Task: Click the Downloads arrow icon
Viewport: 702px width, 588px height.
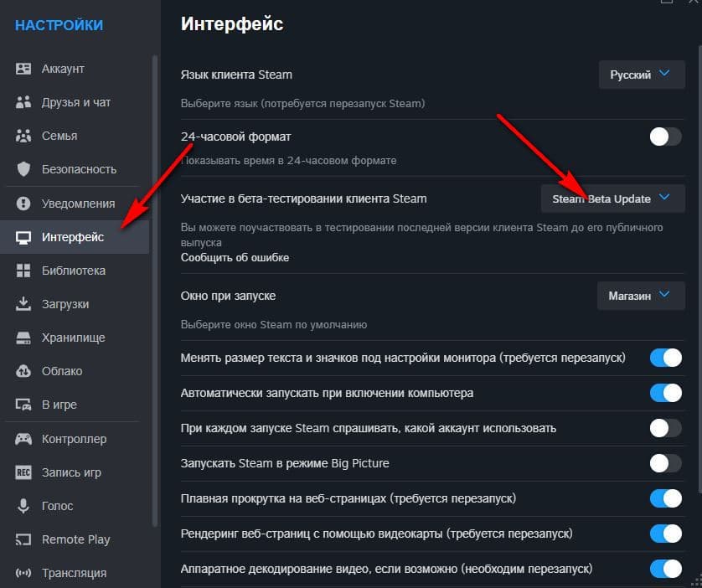Action: coord(24,304)
